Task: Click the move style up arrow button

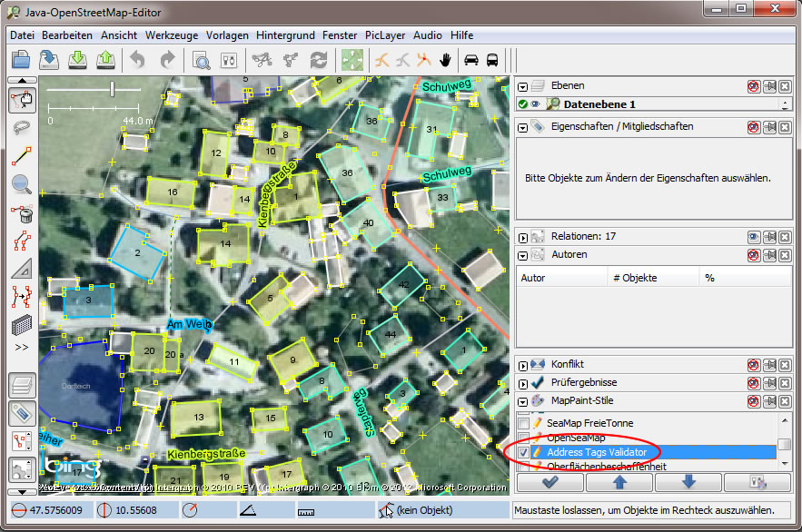Action: point(618,482)
